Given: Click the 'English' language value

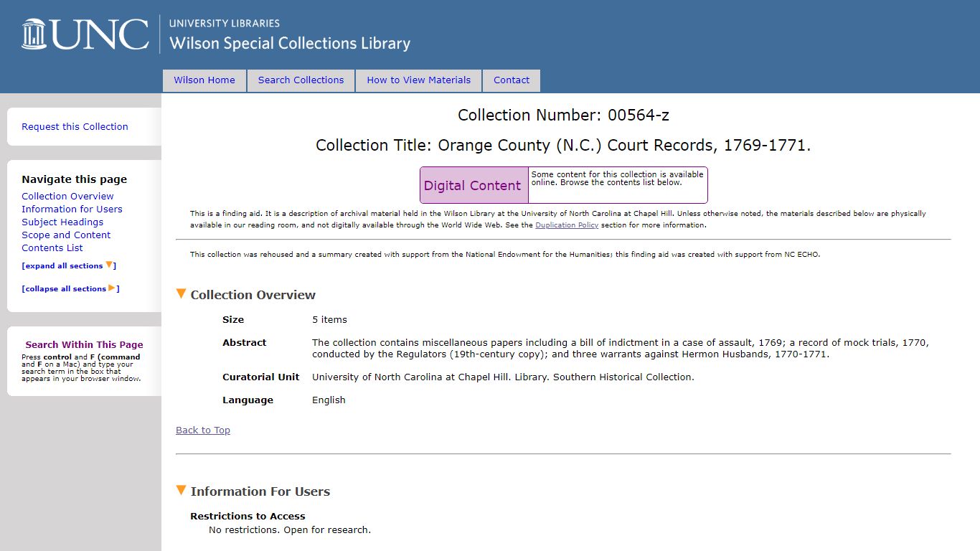Looking at the screenshot, I should (x=329, y=400).
